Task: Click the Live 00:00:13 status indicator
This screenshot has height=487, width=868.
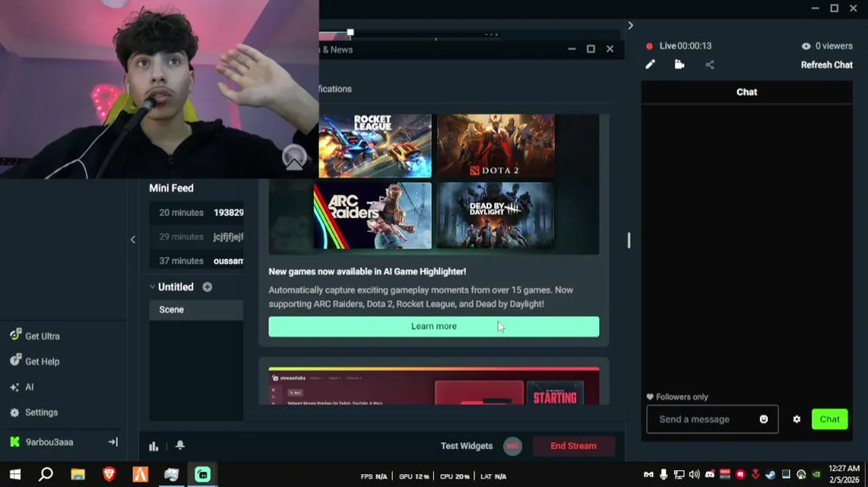Action: (x=679, y=46)
